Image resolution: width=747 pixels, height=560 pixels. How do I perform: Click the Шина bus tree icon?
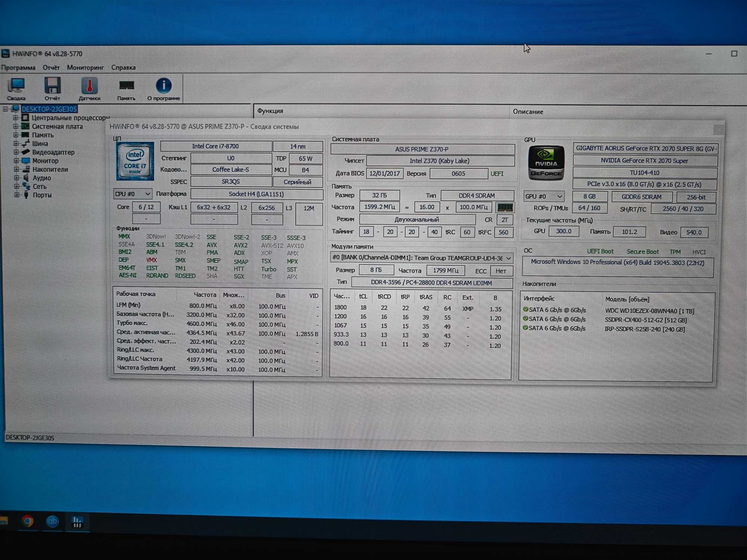[x=25, y=143]
